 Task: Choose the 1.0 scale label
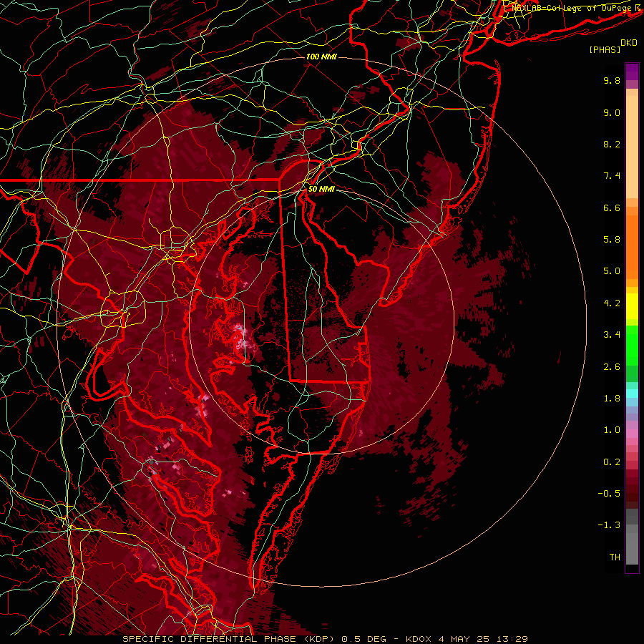click(612, 430)
